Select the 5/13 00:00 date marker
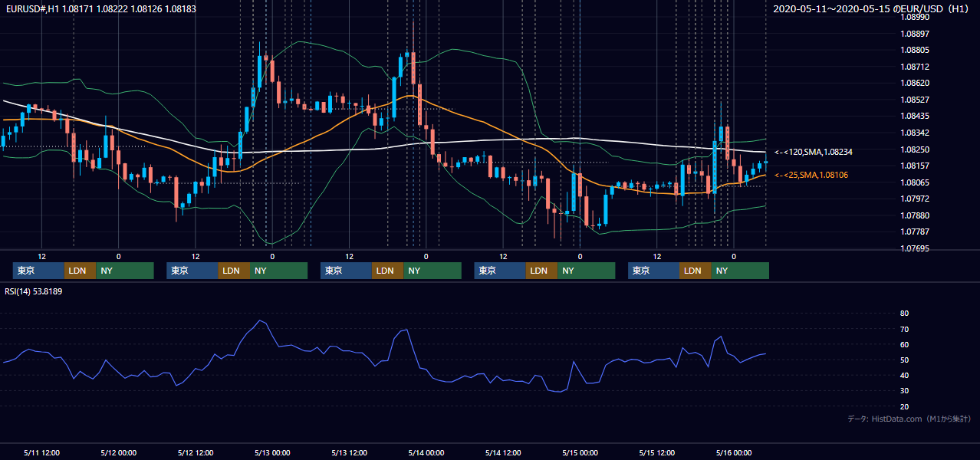This screenshot has width=980, height=460. [x=272, y=452]
